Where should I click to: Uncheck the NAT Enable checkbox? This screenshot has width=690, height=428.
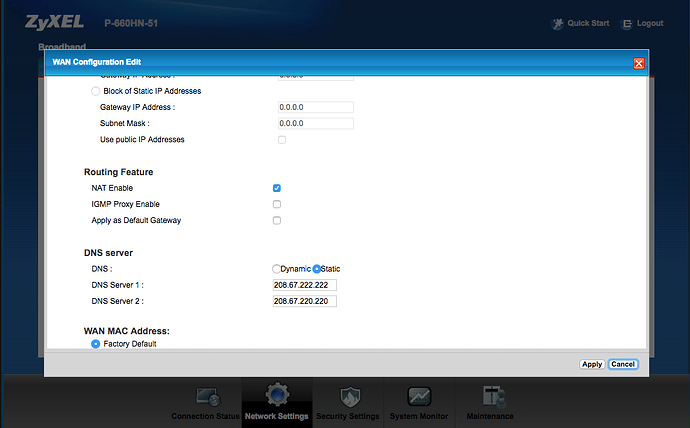277,188
